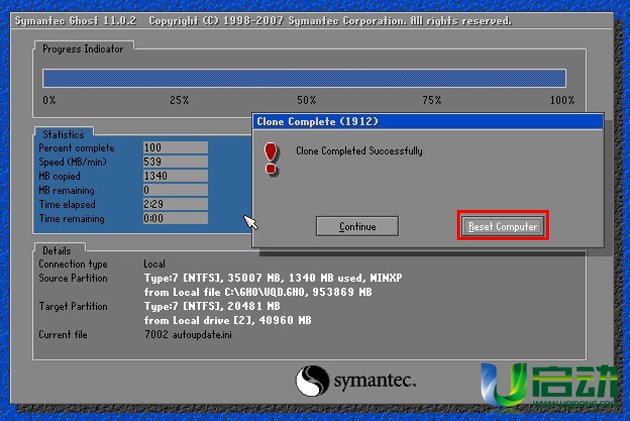Click the blue progress indicator bar
Image resolution: width=630 pixels, height=421 pixels.
304,79
